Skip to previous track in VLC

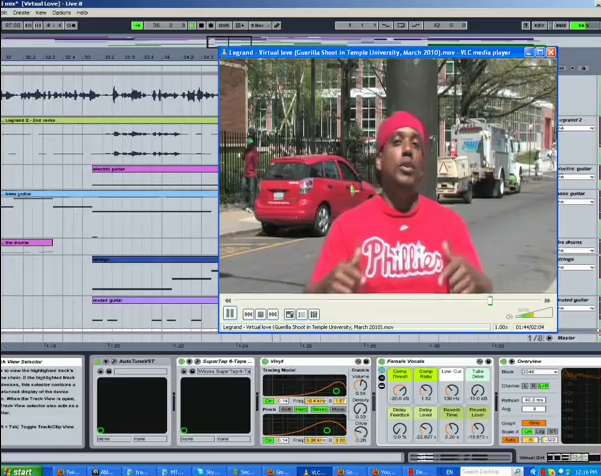click(248, 314)
